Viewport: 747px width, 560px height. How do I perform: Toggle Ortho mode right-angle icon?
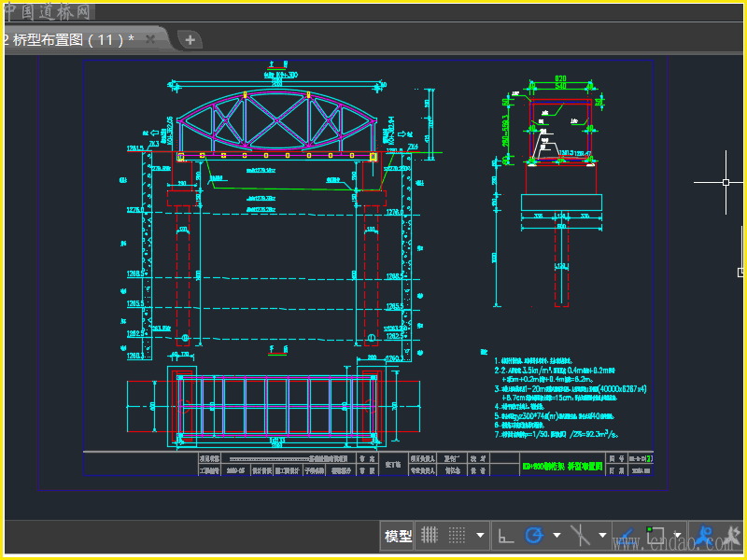[505, 536]
